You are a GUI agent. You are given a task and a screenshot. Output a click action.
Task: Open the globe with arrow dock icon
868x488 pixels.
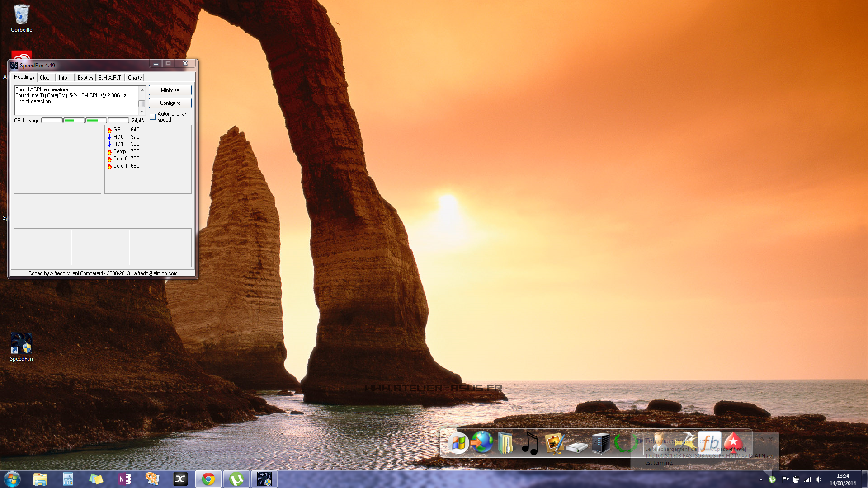tap(482, 443)
